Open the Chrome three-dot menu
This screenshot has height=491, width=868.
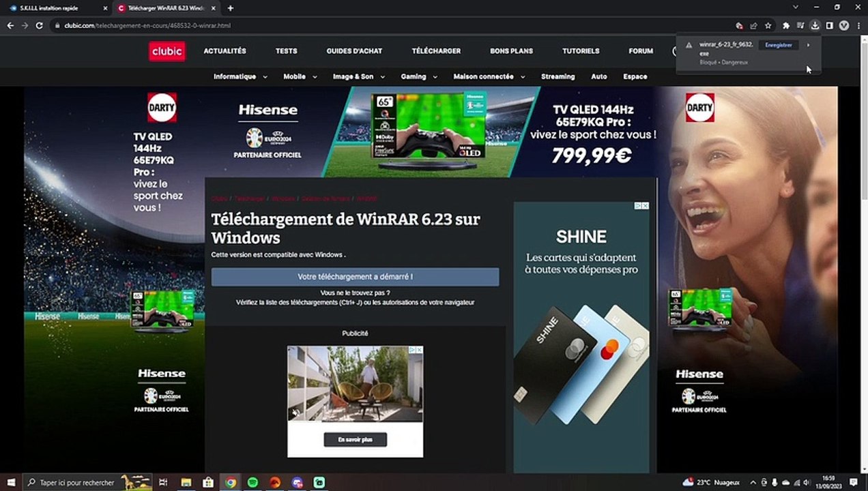tap(858, 26)
